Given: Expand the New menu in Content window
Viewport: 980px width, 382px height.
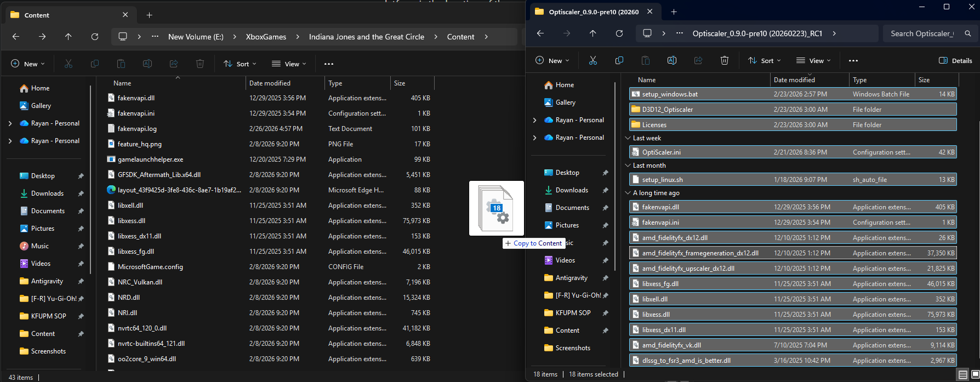Looking at the screenshot, I should tap(28, 64).
